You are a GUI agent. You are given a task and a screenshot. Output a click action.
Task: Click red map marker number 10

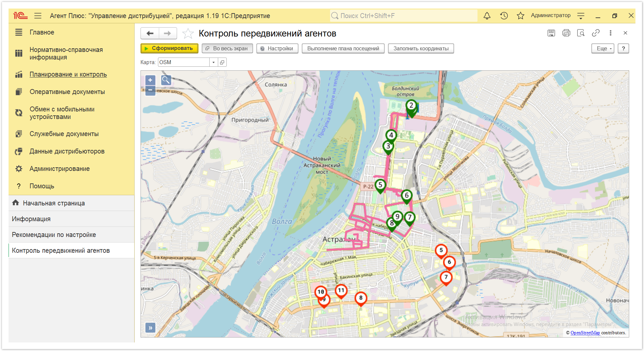point(321,292)
